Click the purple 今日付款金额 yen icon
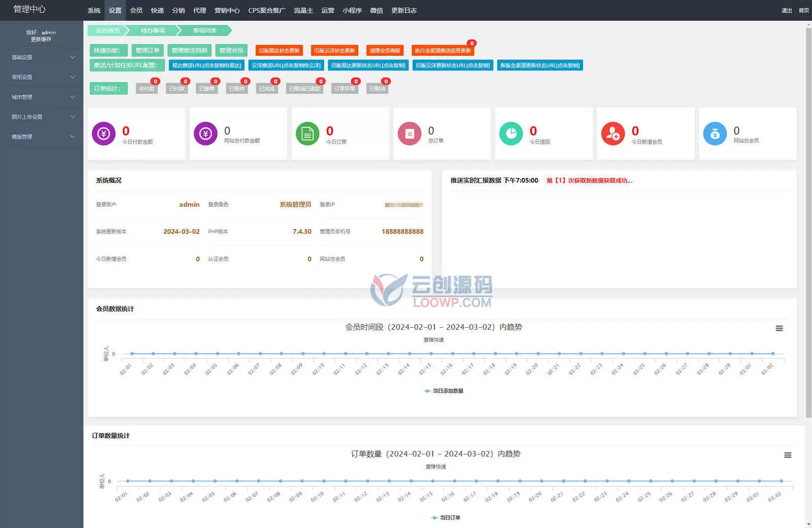Image resolution: width=812 pixels, height=528 pixels. (x=104, y=134)
